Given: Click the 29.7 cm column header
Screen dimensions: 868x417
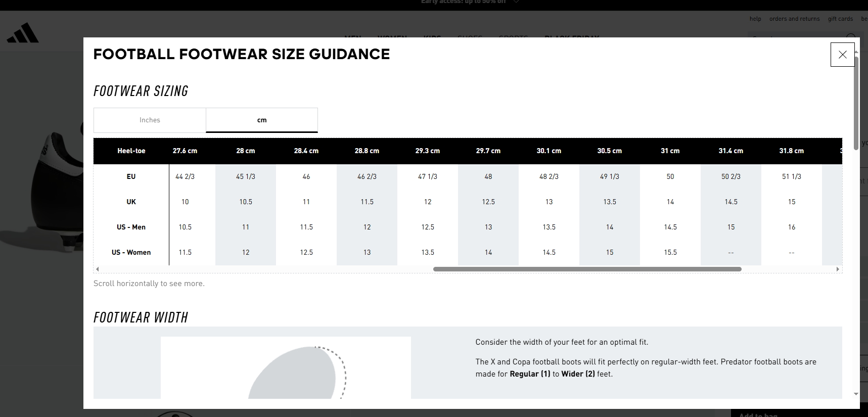Looking at the screenshot, I should [x=488, y=151].
